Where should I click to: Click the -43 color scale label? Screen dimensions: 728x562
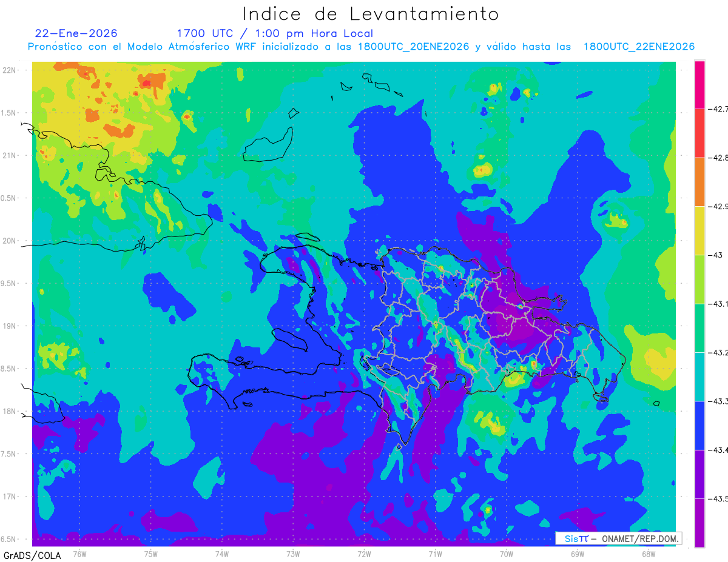click(x=715, y=255)
